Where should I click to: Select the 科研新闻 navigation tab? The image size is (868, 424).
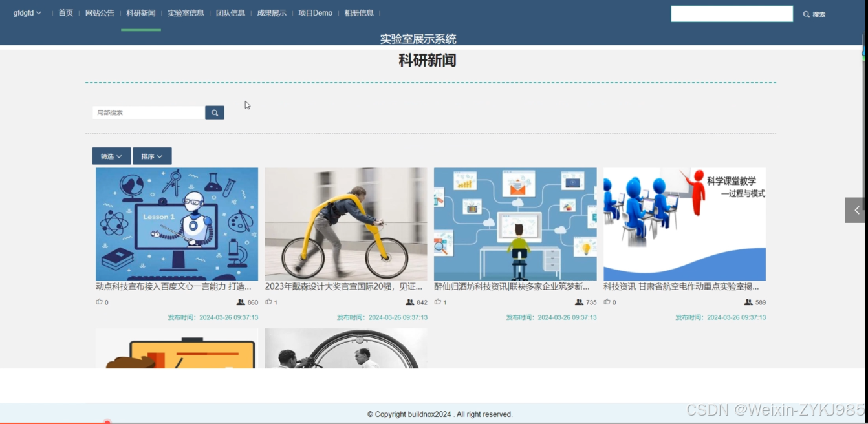pos(141,13)
